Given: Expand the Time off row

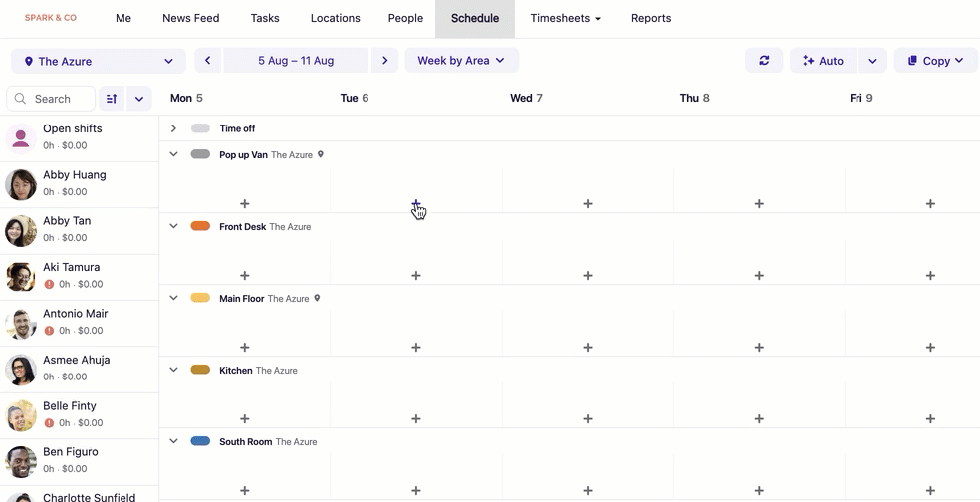Looking at the screenshot, I should (173, 128).
